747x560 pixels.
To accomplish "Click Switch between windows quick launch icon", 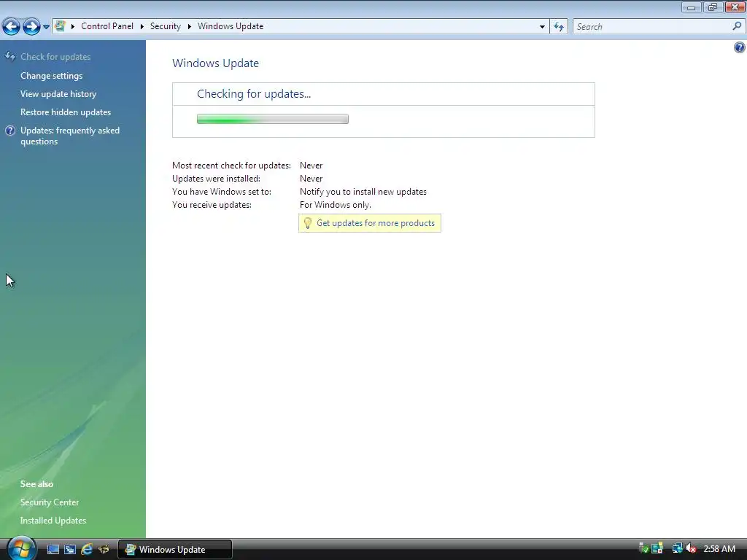I will 70,549.
